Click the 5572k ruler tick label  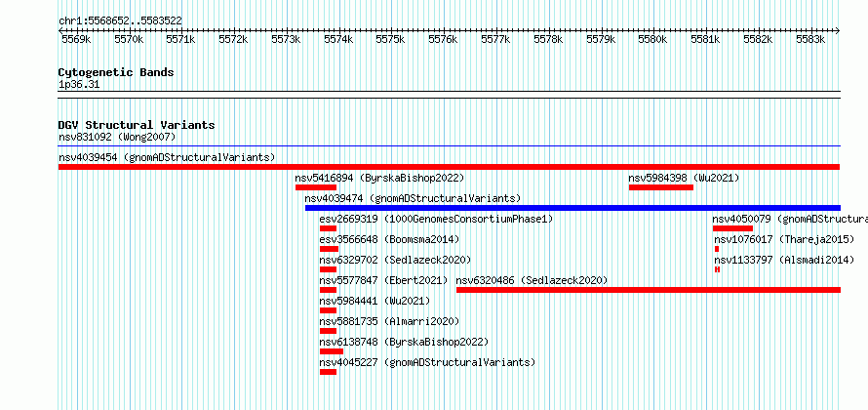click(x=234, y=40)
